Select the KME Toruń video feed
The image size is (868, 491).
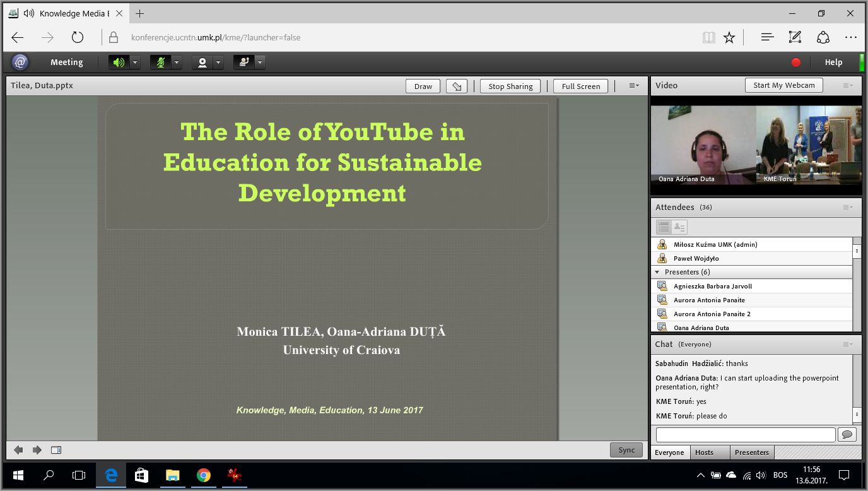click(x=809, y=145)
